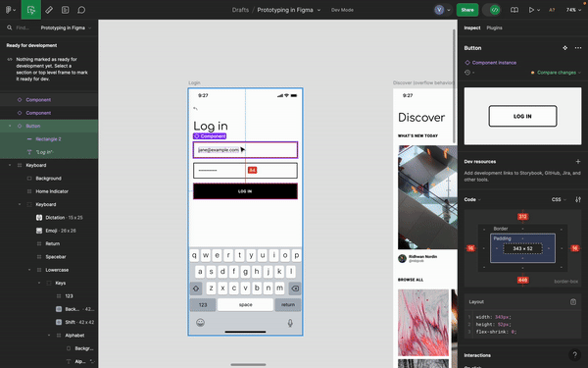Click the Back... layer icon
The width and height of the screenshot is (588, 368).
point(59,309)
